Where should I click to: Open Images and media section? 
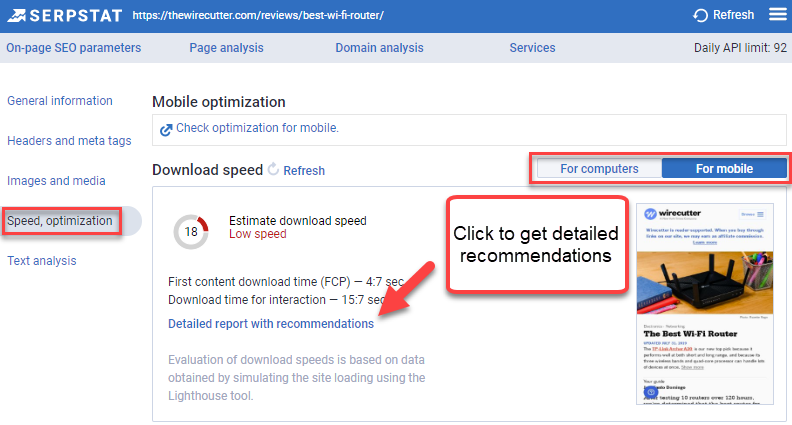pos(56,181)
